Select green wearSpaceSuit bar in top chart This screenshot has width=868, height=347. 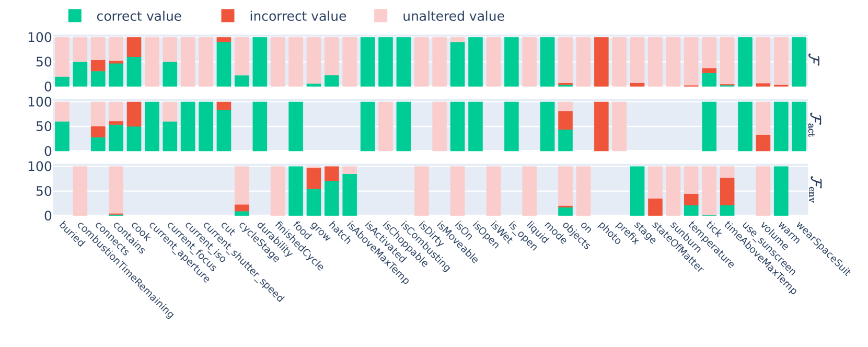[x=798, y=62]
